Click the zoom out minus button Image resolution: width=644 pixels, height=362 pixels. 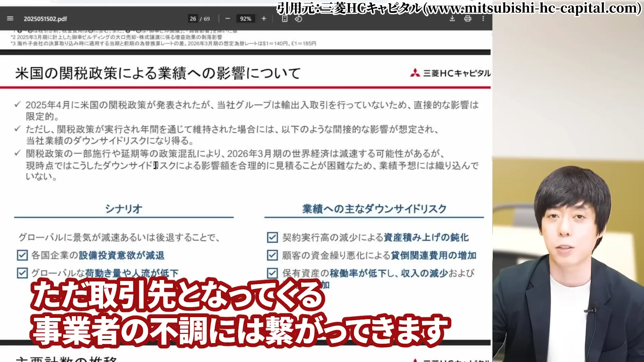pyautogui.click(x=228, y=18)
